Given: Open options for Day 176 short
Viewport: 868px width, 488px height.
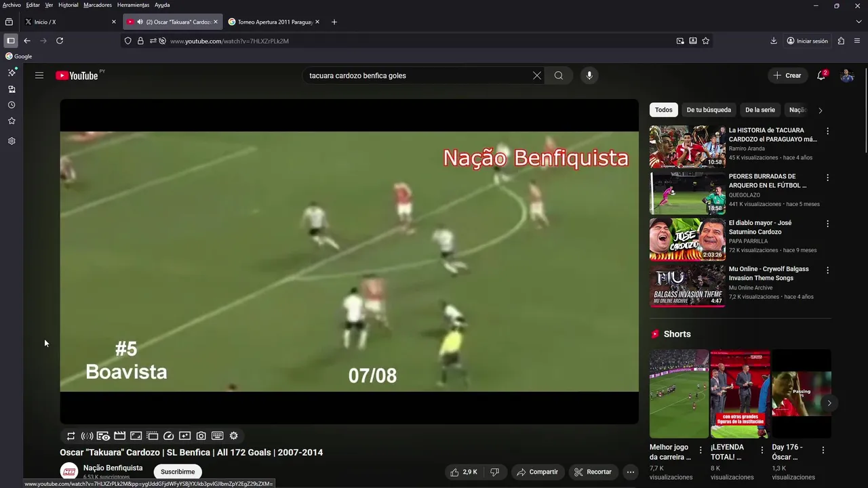Looking at the screenshot, I should pyautogui.click(x=823, y=450).
